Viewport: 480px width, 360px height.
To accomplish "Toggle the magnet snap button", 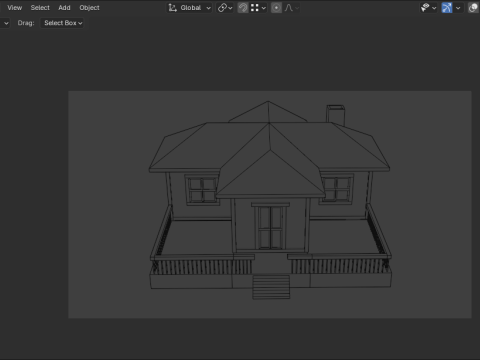I will pyautogui.click(x=243, y=8).
